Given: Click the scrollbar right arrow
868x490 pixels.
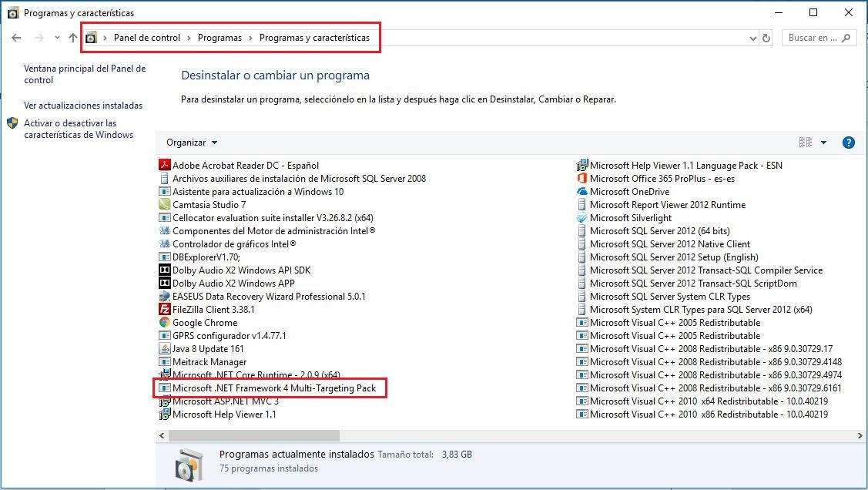Looking at the screenshot, I should 860,436.
